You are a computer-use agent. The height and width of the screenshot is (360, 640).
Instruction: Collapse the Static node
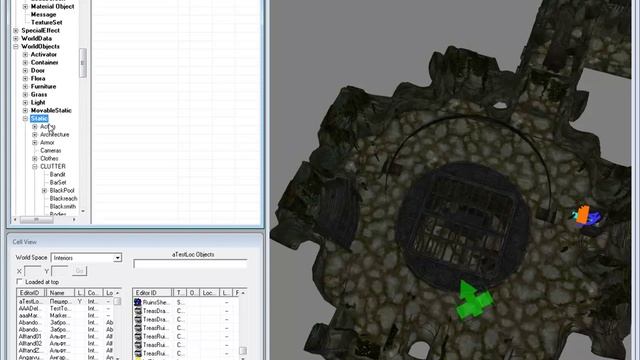[x=25, y=118]
